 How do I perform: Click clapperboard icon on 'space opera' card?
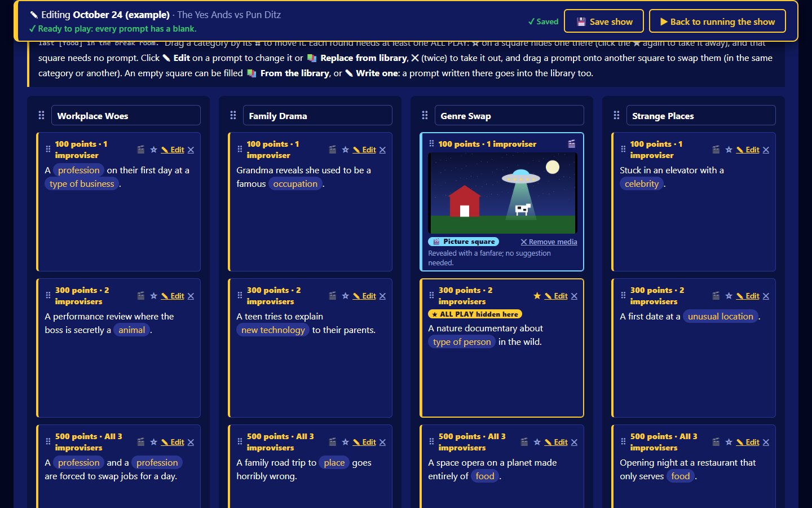pos(524,442)
